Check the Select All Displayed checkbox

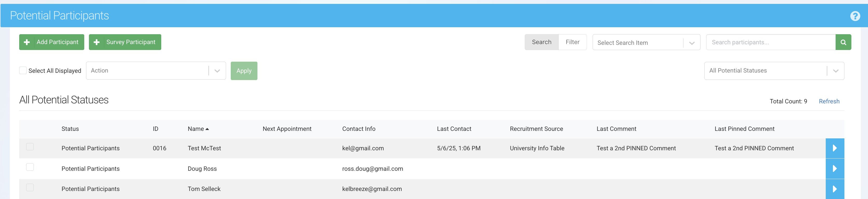coord(23,70)
